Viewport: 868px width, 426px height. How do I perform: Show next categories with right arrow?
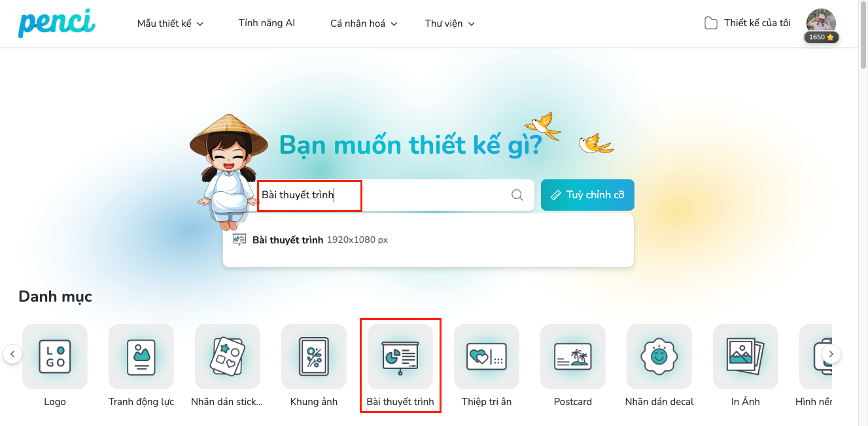831,355
